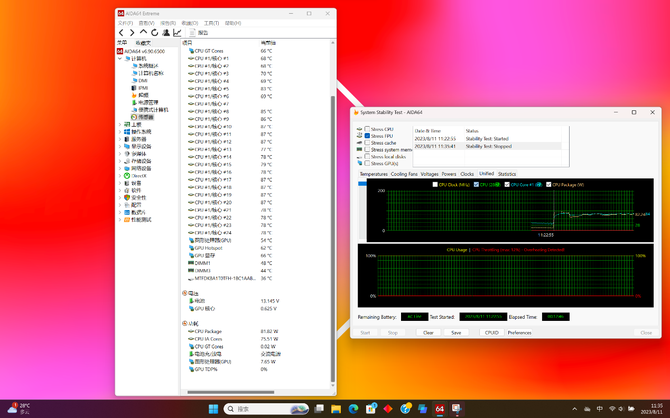Click the 超频 flame icon in tree
Viewport: 670px width, 418px height.
(134, 95)
